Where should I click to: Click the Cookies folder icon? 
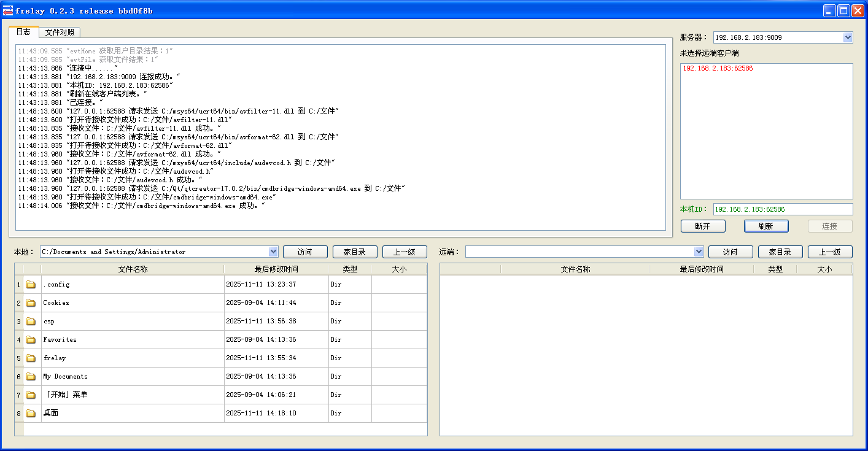point(31,303)
